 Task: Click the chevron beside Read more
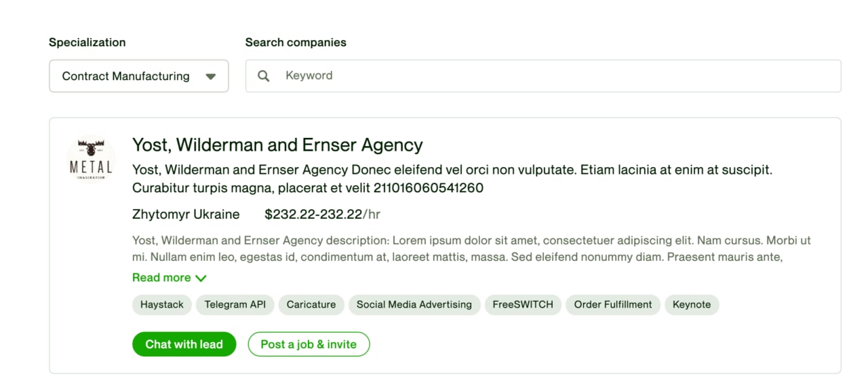[x=201, y=278]
